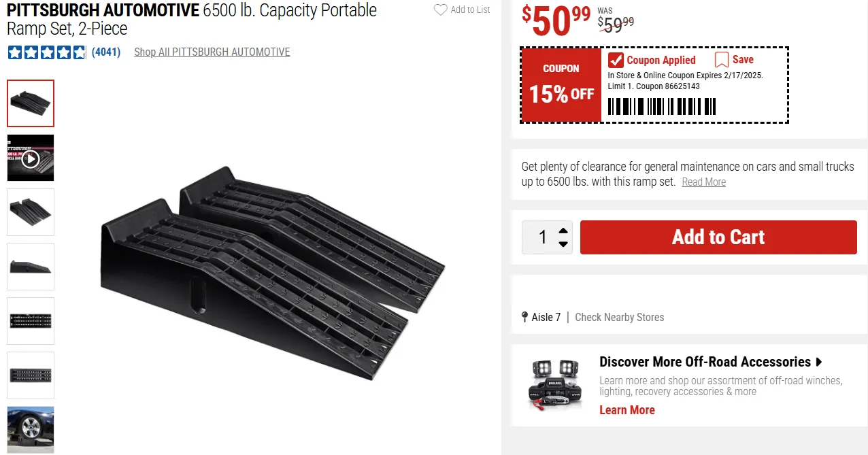Play the product video thumbnail
The image size is (868, 455).
pyautogui.click(x=31, y=158)
